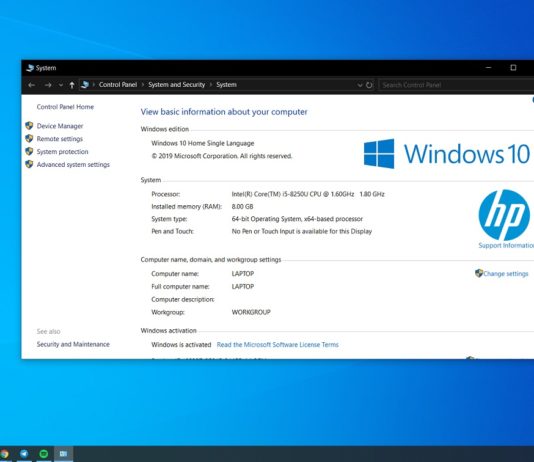Select System breadcrumb in address bar

[x=226, y=84]
